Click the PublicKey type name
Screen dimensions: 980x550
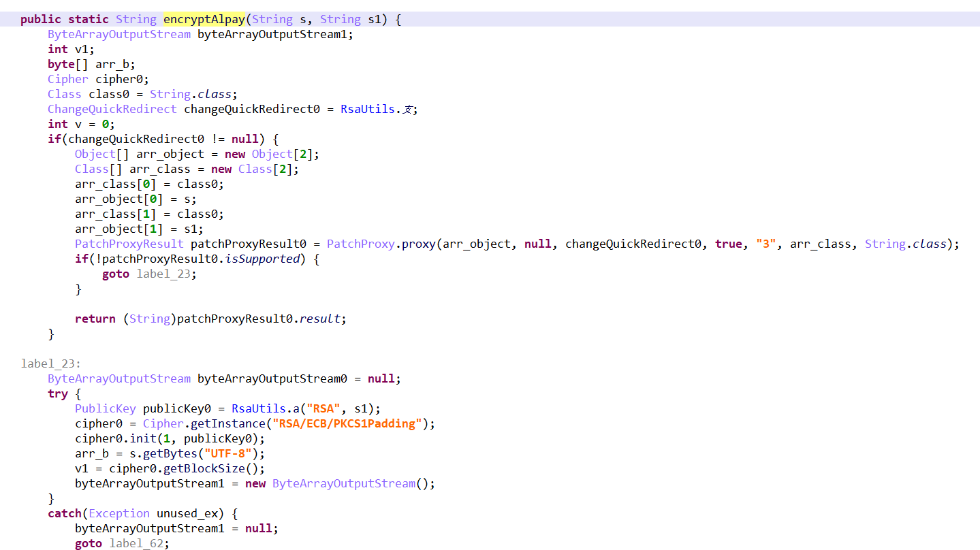point(105,408)
